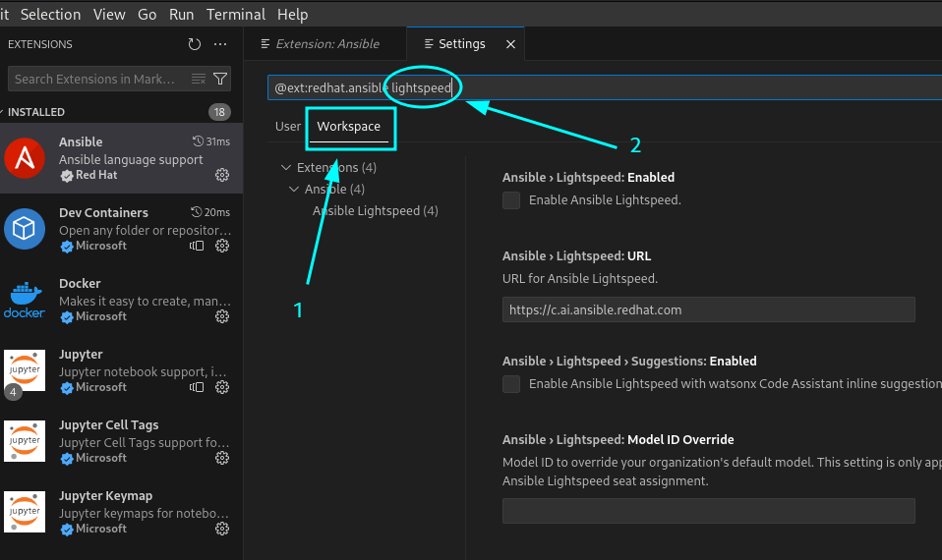Click the Model ID Override field

point(708,511)
